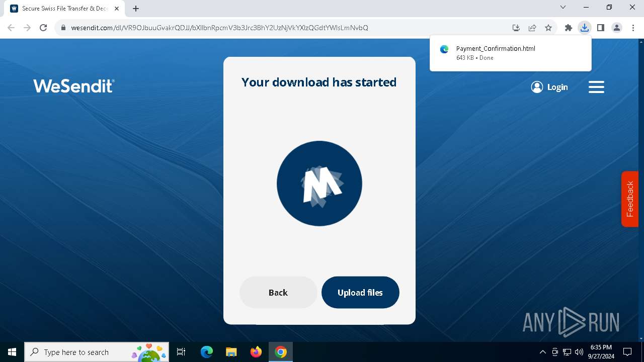Open the hamburger menu on WeSendit
The image size is (644, 362).
pyautogui.click(x=596, y=87)
